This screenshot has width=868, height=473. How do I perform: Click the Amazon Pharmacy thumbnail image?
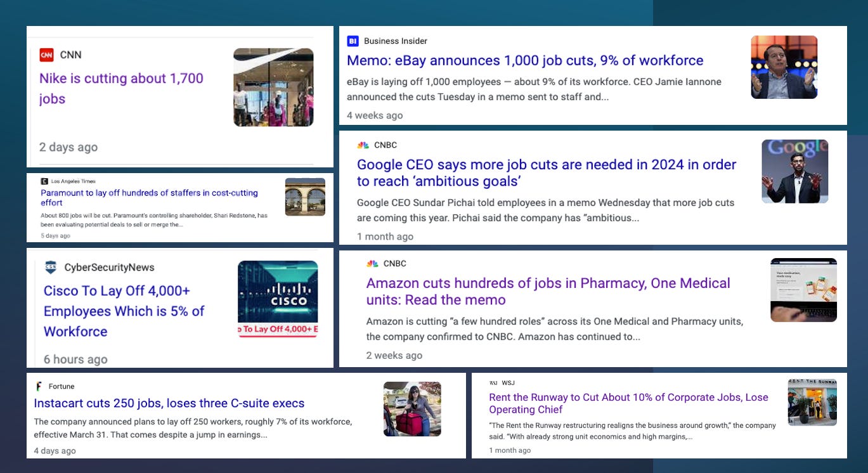[x=803, y=290]
